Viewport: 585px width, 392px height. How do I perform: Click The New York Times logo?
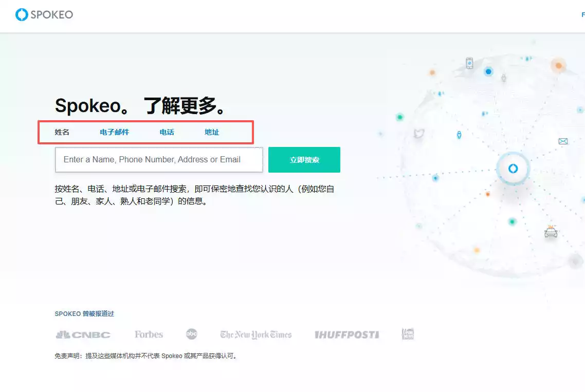pos(256,334)
